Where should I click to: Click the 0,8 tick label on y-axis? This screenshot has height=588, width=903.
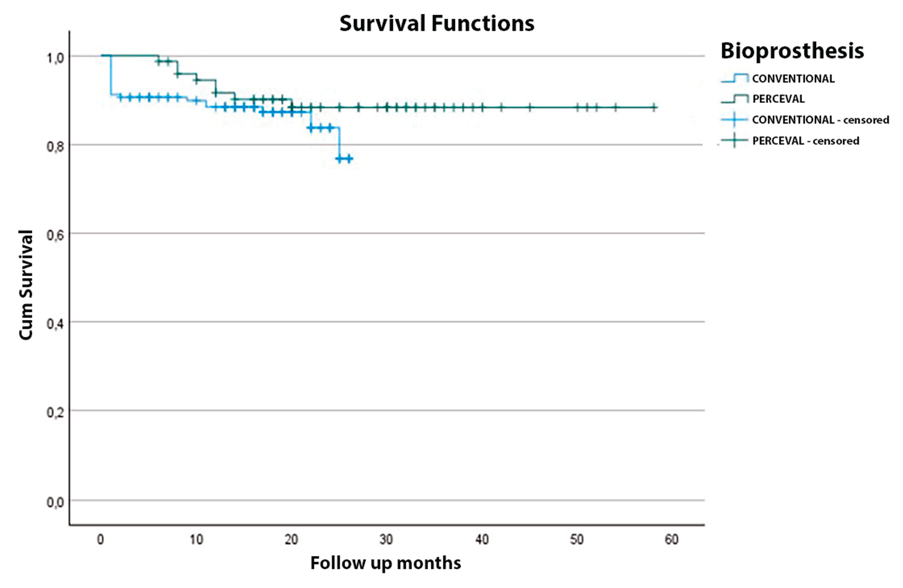pos(55,146)
